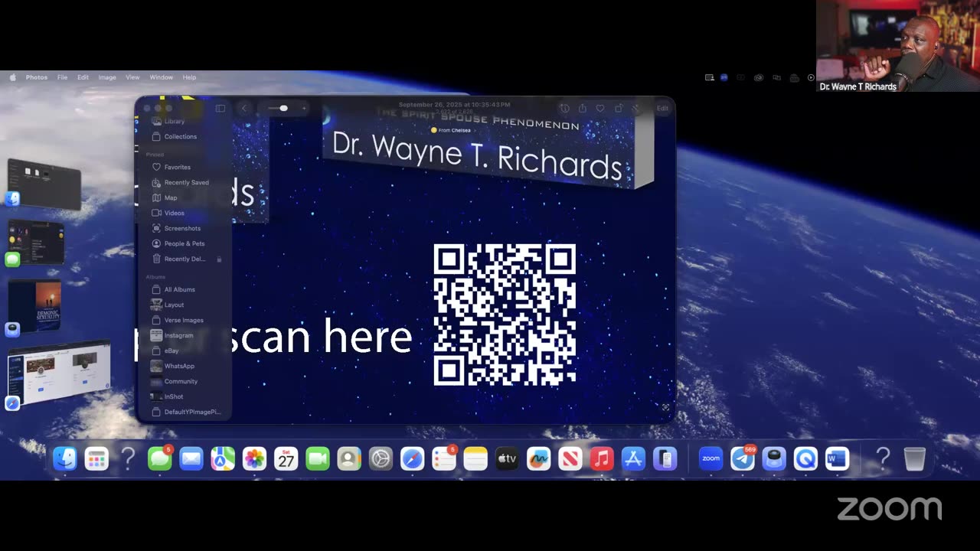Open Maps from the Dock

(x=223, y=458)
